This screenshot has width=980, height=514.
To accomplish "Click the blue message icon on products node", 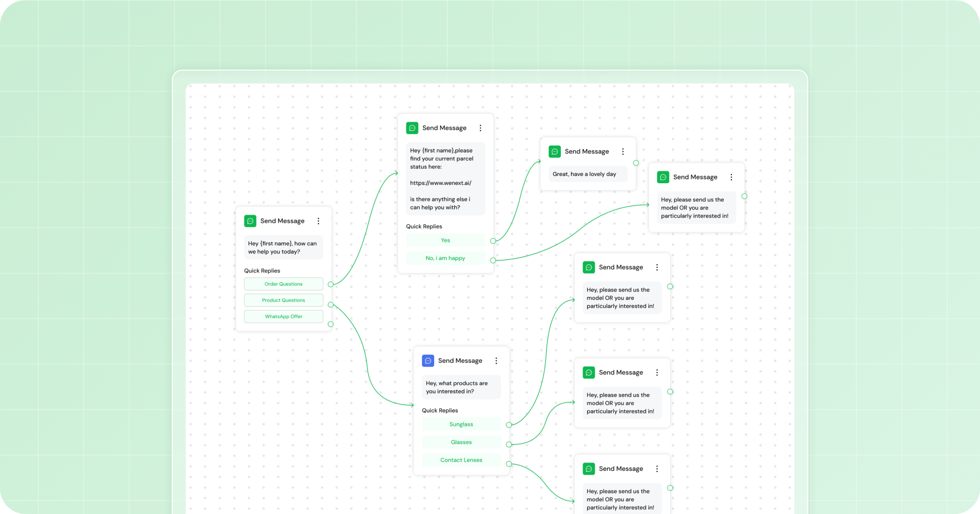I will tap(428, 361).
